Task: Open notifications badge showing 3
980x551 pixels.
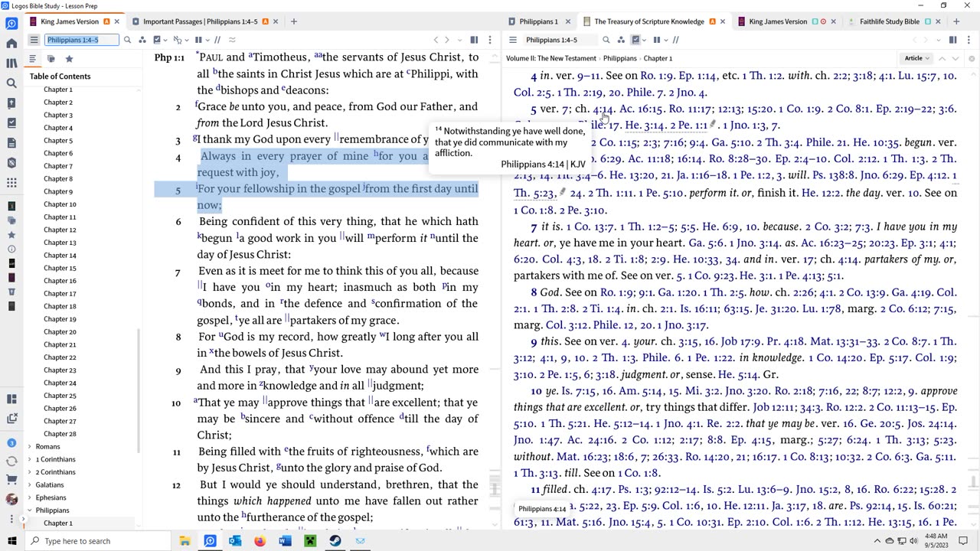Action: [11, 443]
